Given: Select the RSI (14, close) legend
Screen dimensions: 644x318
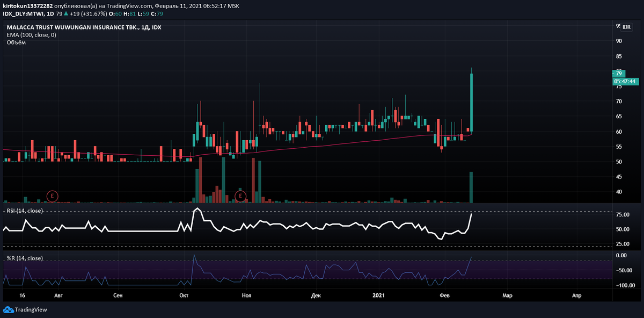Looking at the screenshot, I should pyautogui.click(x=25, y=211).
